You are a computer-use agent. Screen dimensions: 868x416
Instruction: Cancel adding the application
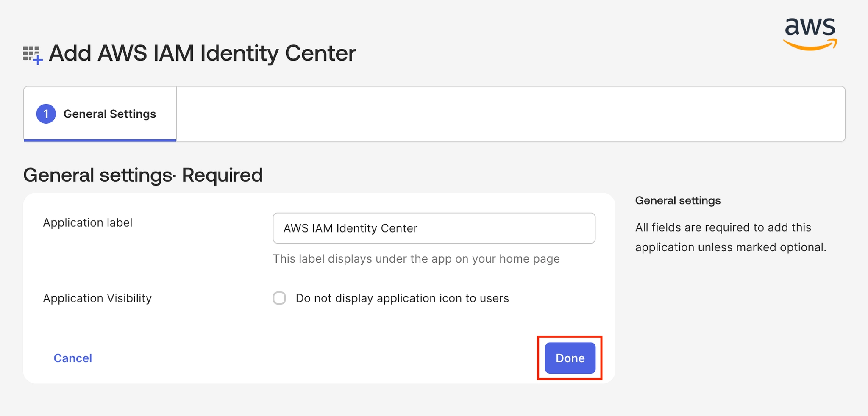72,358
